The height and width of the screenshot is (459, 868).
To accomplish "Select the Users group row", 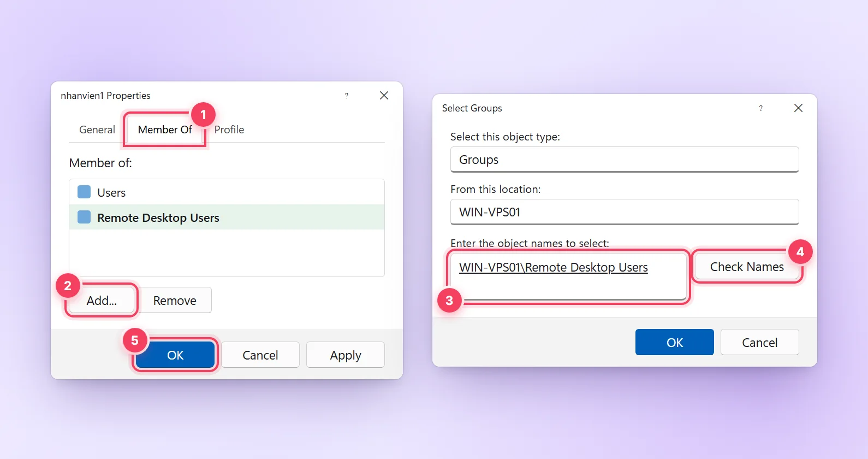I will pos(227,192).
